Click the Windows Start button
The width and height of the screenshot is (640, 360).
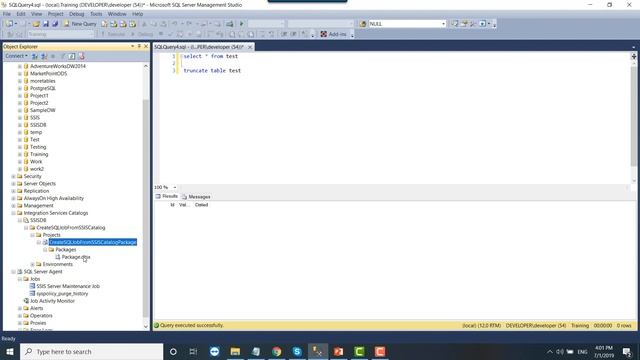click(x=10, y=351)
